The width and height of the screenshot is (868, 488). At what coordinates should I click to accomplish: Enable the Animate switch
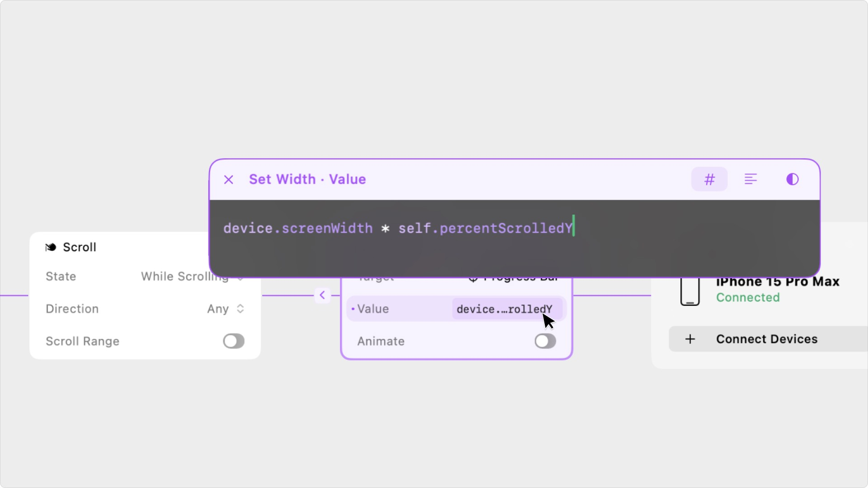(545, 341)
